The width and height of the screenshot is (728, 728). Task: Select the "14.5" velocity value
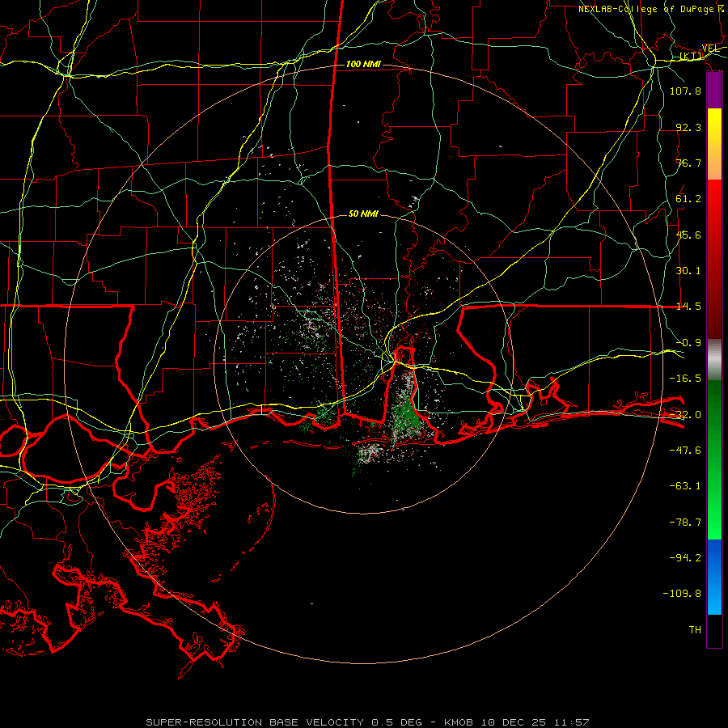click(x=688, y=307)
